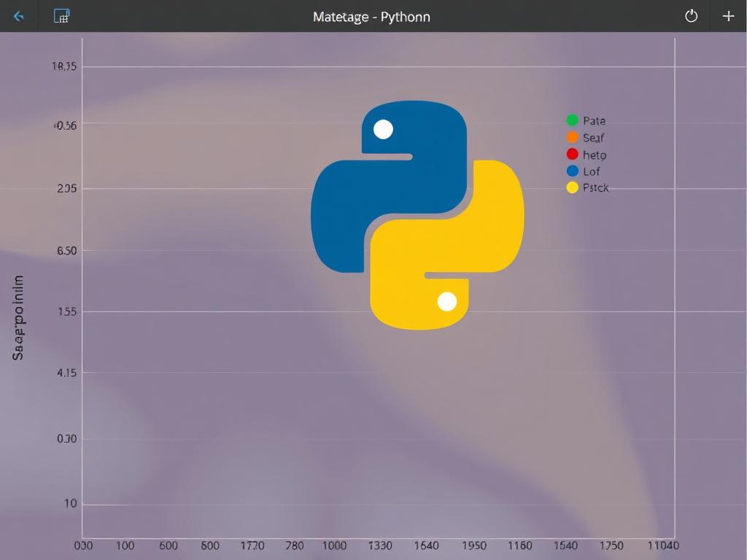Click the 600 x-axis tick label
This screenshot has width=747, height=560.
(169, 545)
